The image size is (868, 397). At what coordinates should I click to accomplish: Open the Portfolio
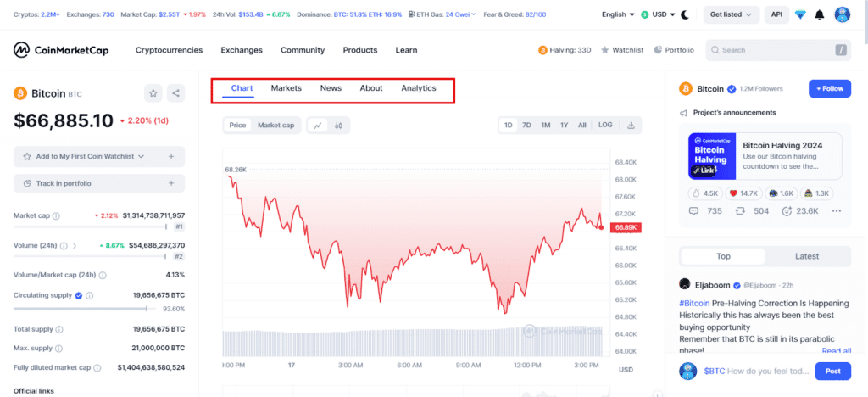click(x=674, y=50)
